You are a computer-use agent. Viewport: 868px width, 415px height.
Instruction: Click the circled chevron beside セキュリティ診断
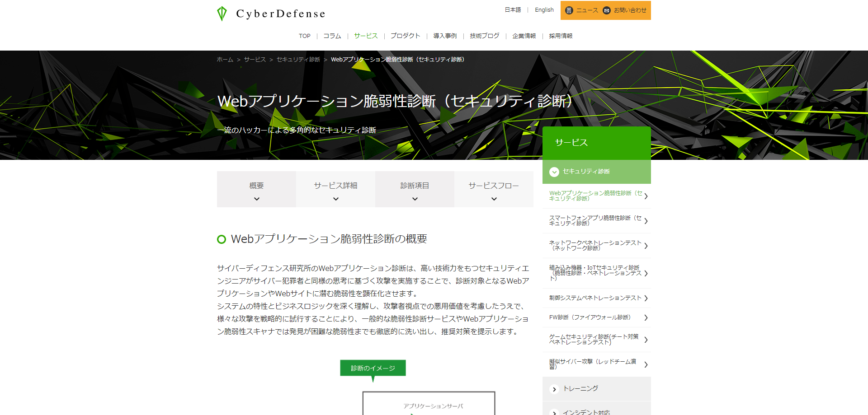tap(554, 172)
